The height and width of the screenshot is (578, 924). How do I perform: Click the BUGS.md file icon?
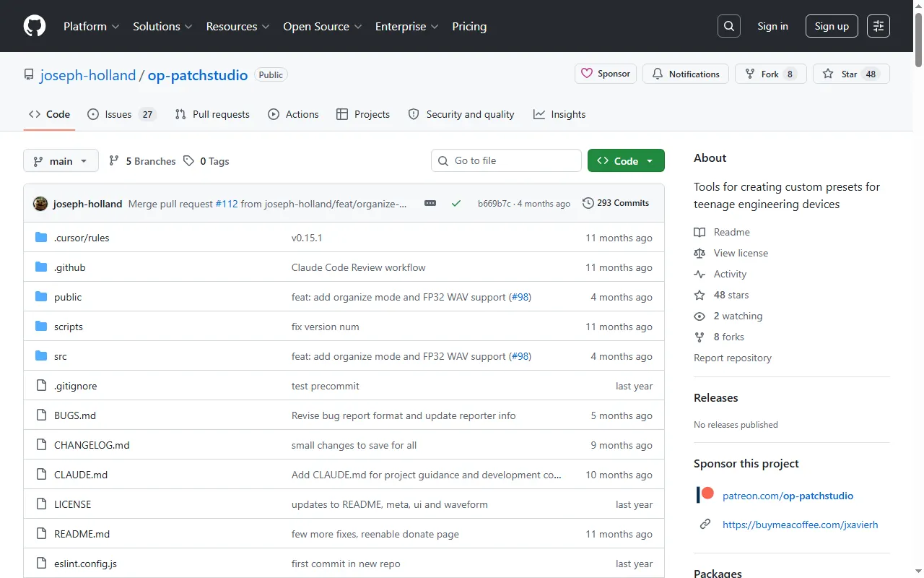coord(41,415)
